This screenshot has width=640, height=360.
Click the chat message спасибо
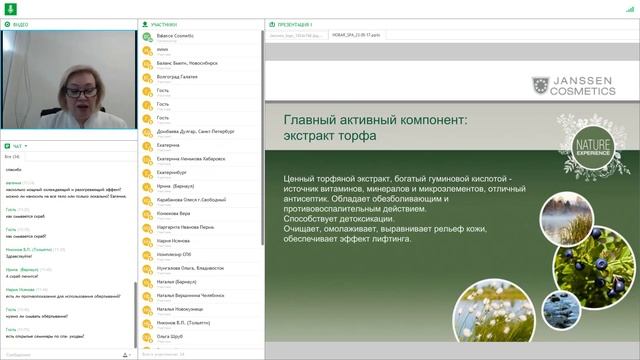pos(13,169)
